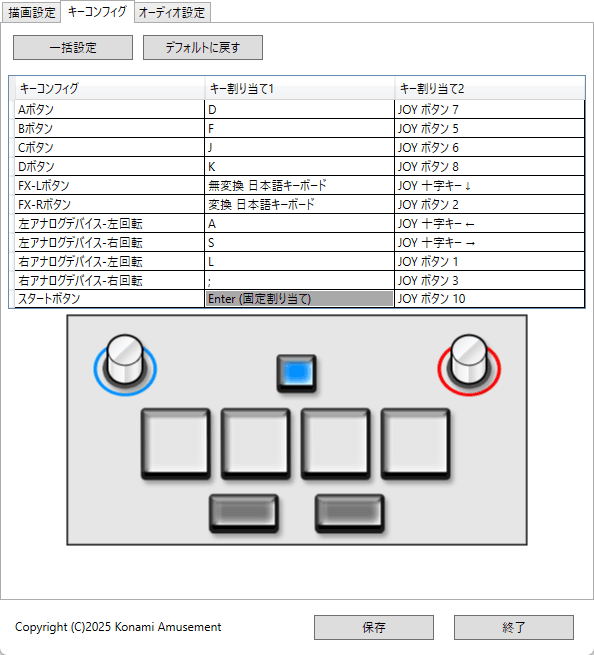The image size is (594, 655).
Task: Click the left FX button on the controller diagram
Action: point(244,513)
